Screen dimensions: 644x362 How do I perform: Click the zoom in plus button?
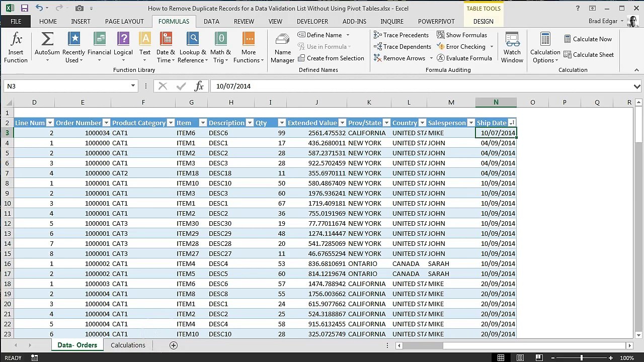[611, 358]
